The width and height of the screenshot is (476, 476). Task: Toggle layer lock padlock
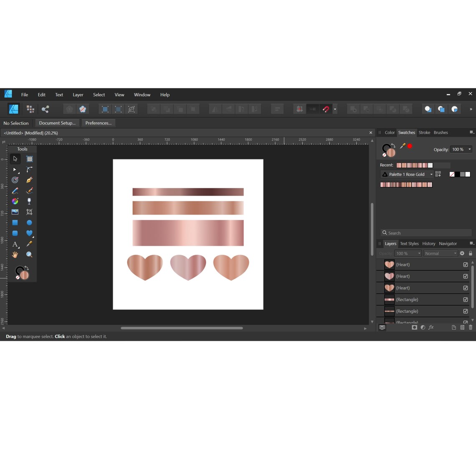[471, 253]
